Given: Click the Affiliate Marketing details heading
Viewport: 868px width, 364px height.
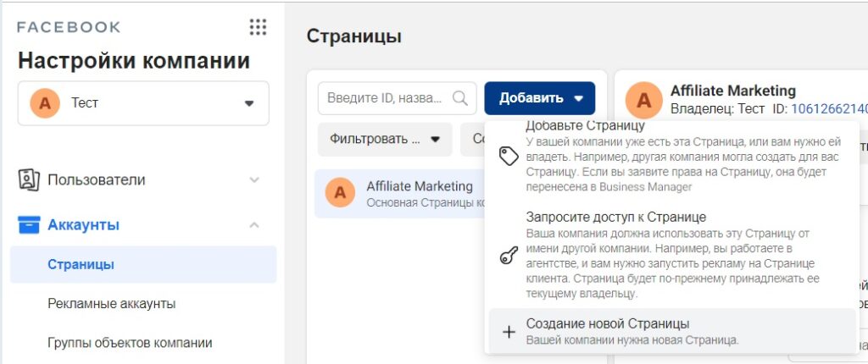Looking at the screenshot, I should point(733,91).
